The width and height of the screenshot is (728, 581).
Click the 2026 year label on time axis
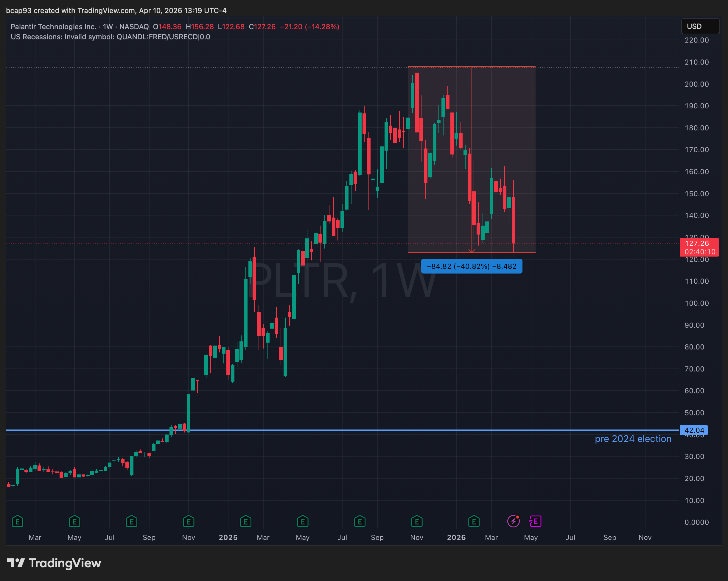[x=456, y=538]
